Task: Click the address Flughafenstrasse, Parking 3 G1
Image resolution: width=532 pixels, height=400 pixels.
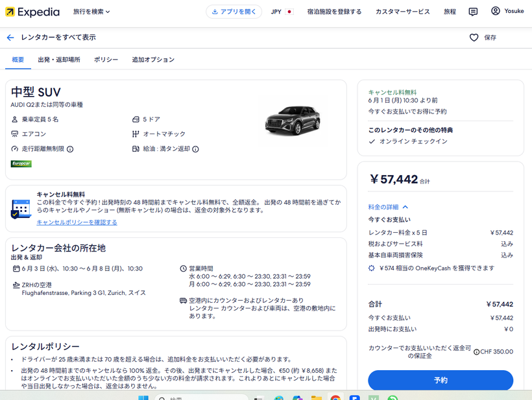Action: [x=84, y=293]
